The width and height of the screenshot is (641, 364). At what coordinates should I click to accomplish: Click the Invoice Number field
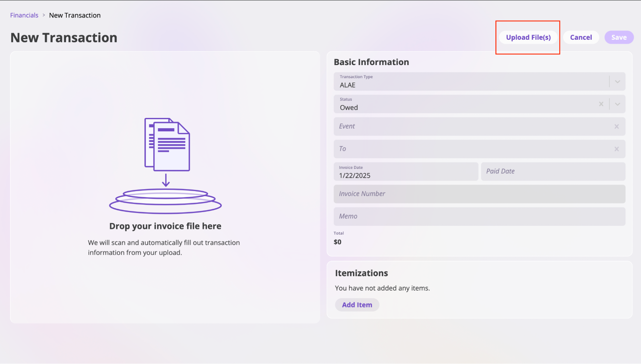click(479, 194)
